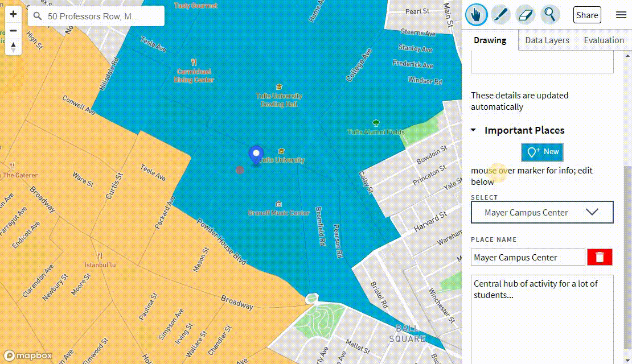Switch to the Data Layers tab

[547, 40]
